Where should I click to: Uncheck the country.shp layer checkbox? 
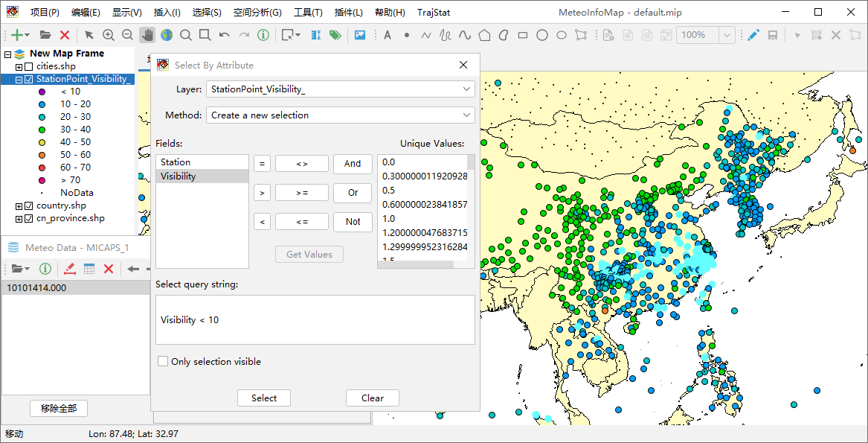[29, 206]
